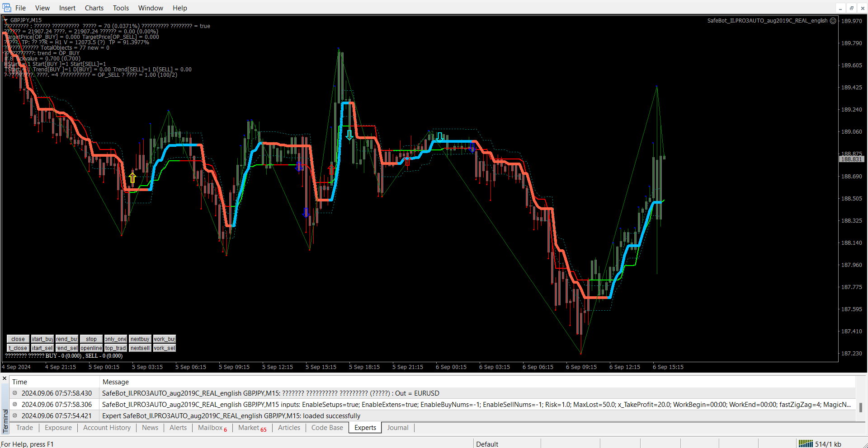868x448 pixels.
Task: Open the Tools menu
Action: pos(121,8)
